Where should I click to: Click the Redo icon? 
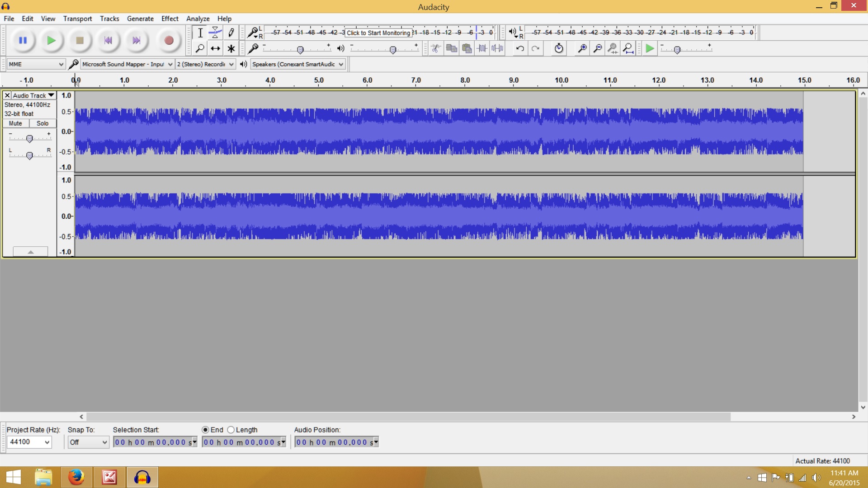point(535,48)
